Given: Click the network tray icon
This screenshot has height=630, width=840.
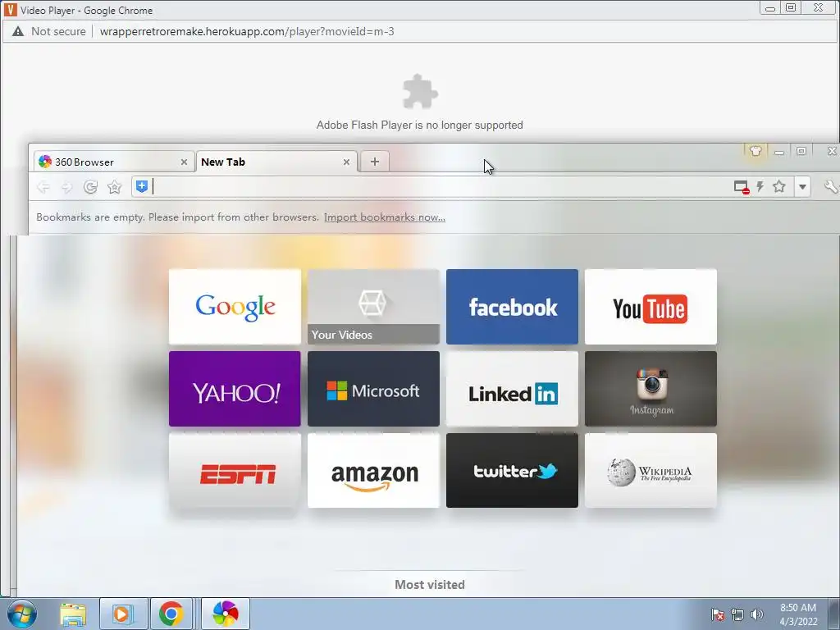Looking at the screenshot, I should click(737, 614).
